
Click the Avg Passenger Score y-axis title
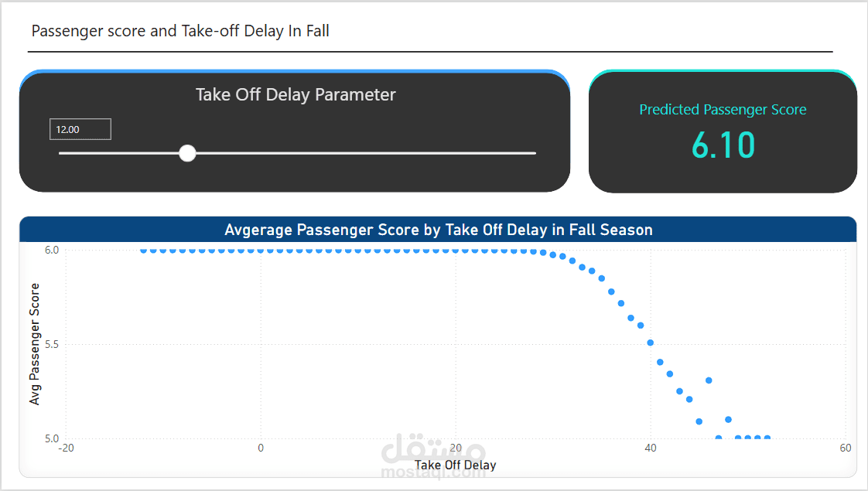(34, 344)
